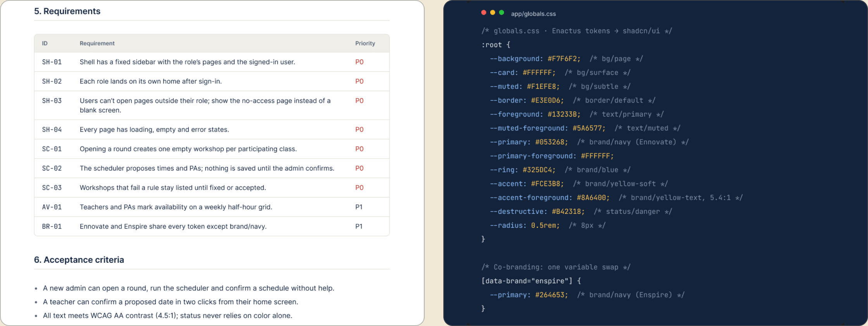
Task: Click the --primary: #053268 declaration
Action: point(529,142)
